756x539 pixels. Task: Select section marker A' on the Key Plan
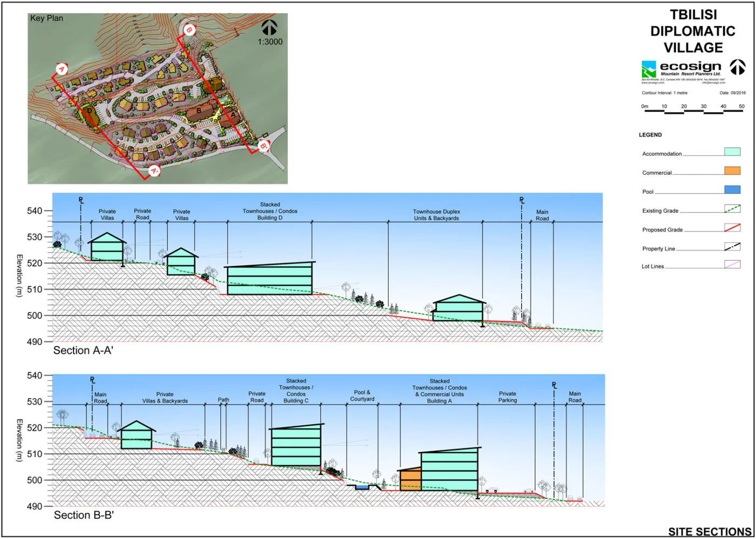pos(153,170)
